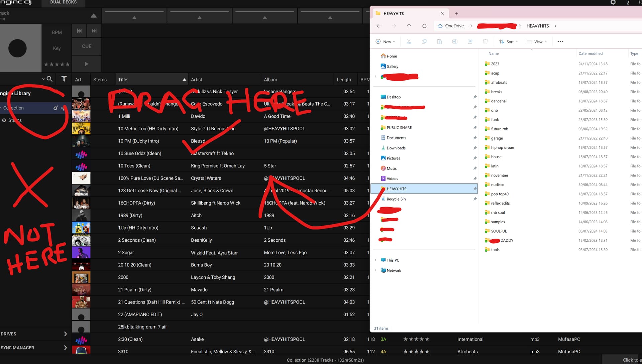642x364 pixels.
Task: Open Recycle Bin in the sidebar
Action: [393, 199]
